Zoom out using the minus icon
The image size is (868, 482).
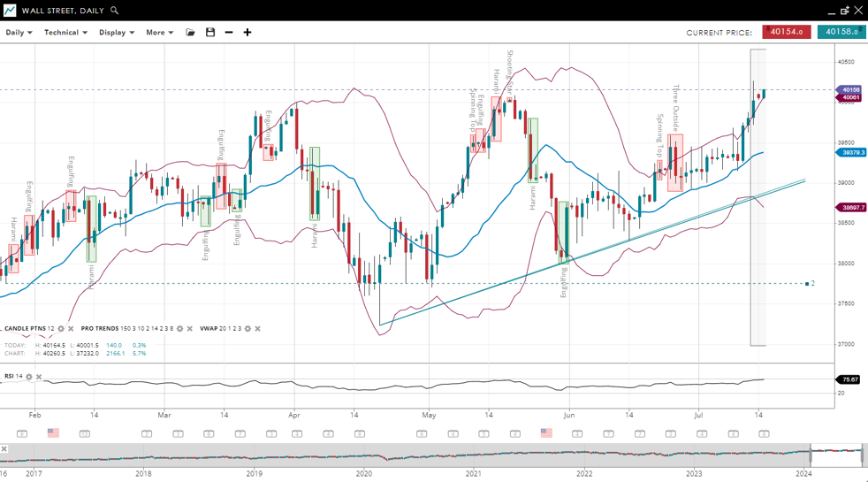(x=229, y=33)
